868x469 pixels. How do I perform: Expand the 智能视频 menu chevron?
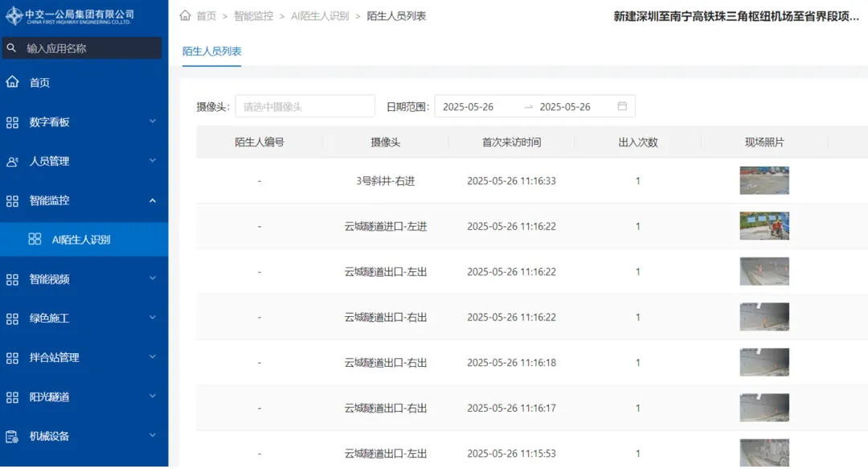click(152, 279)
